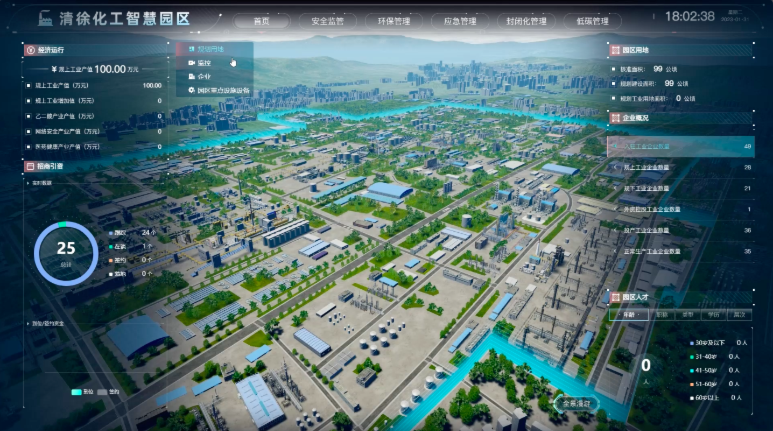The width and height of the screenshot is (773, 431).
Task: Toggle the 30岁及以下 legend marker
Action: click(694, 343)
